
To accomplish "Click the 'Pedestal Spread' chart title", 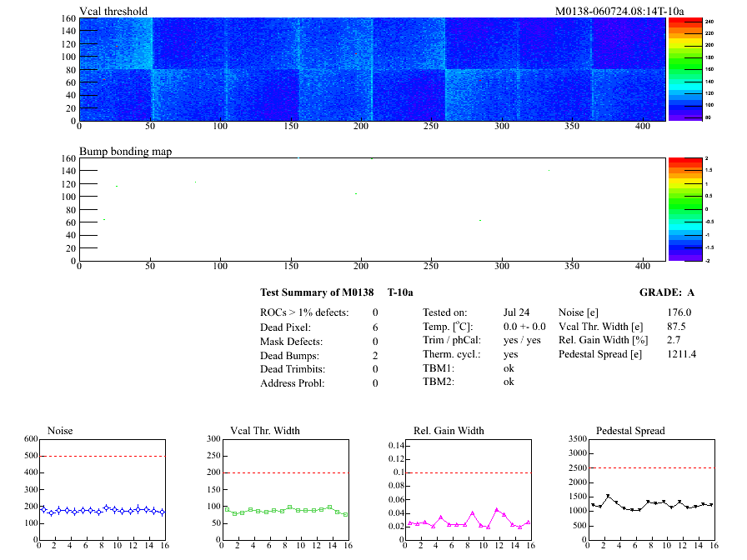I will tap(630, 431).
